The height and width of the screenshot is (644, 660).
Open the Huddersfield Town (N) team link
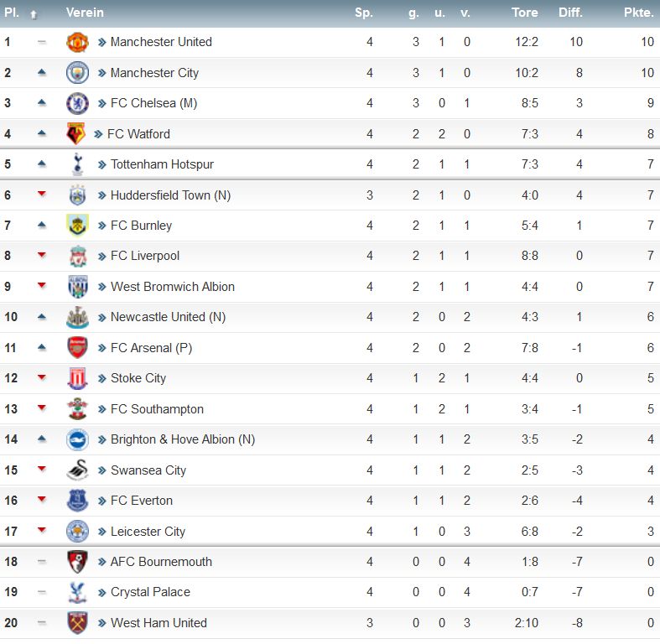tap(170, 195)
